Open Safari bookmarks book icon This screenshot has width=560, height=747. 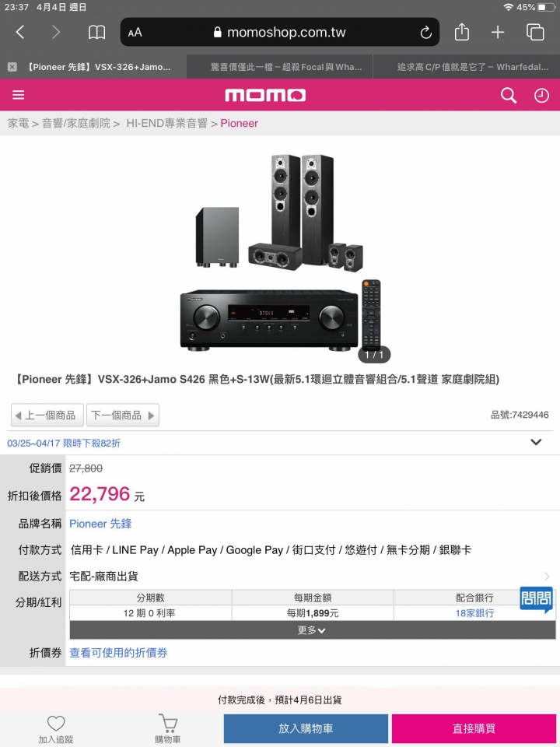[x=96, y=33]
